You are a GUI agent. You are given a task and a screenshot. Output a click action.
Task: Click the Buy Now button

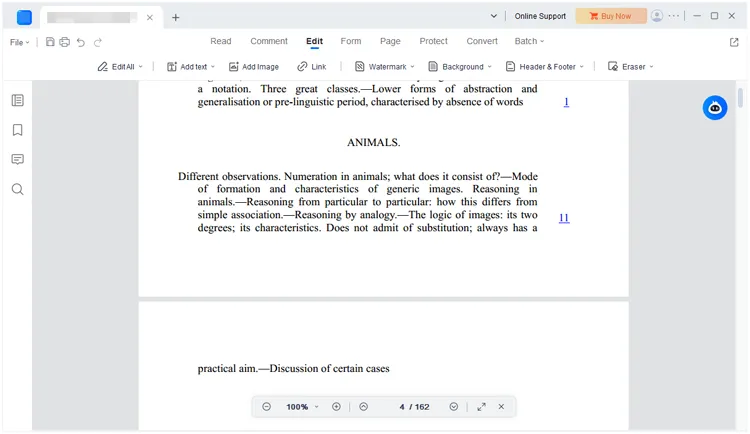point(611,16)
